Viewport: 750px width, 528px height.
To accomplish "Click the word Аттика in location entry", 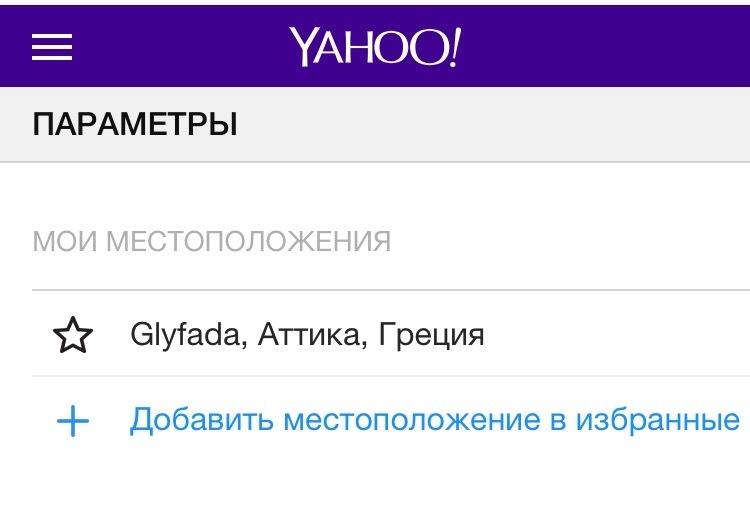I will 307,335.
